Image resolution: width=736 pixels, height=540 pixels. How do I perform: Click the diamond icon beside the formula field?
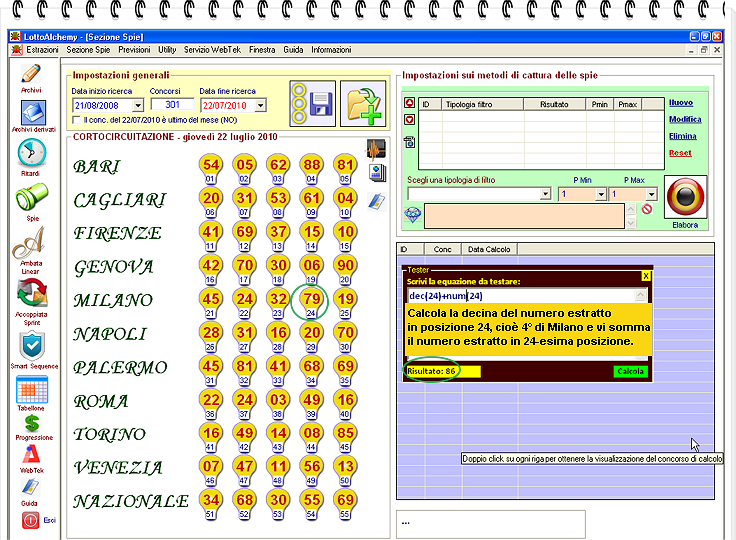coord(413,215)
